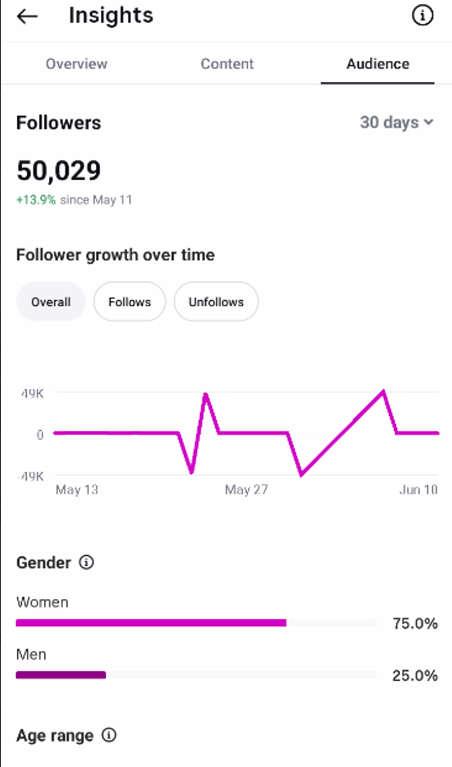
Task: Switch to the Overview tab
Action: coord(76,64)
